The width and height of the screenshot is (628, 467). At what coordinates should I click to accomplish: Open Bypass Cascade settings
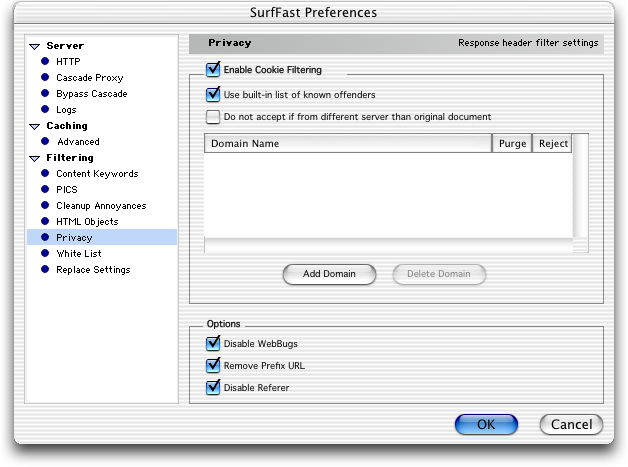tap(92, 94)
